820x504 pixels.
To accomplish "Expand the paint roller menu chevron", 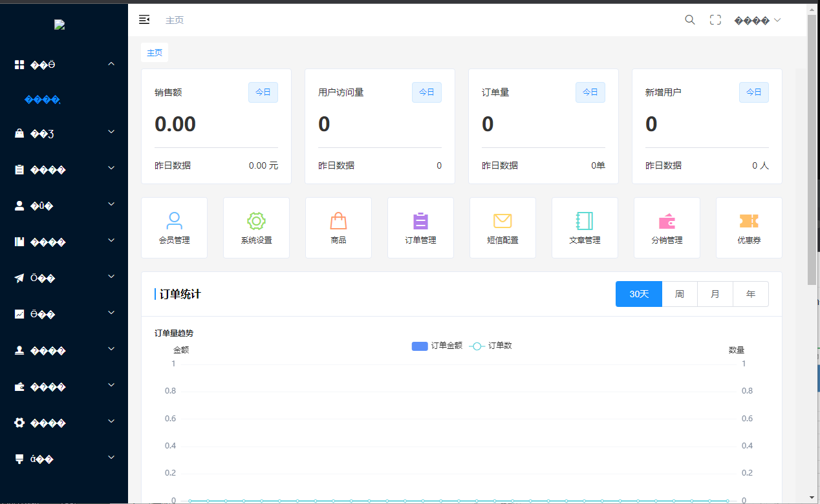I will (111, 457).
